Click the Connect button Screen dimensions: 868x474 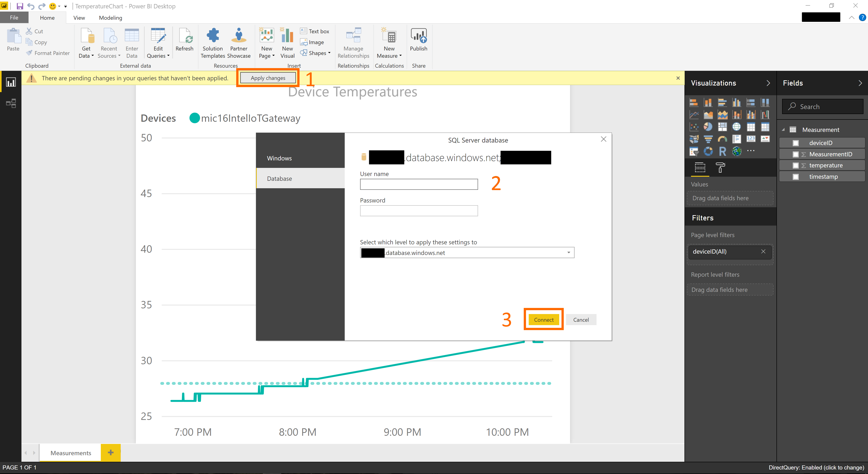pos(543,319)
